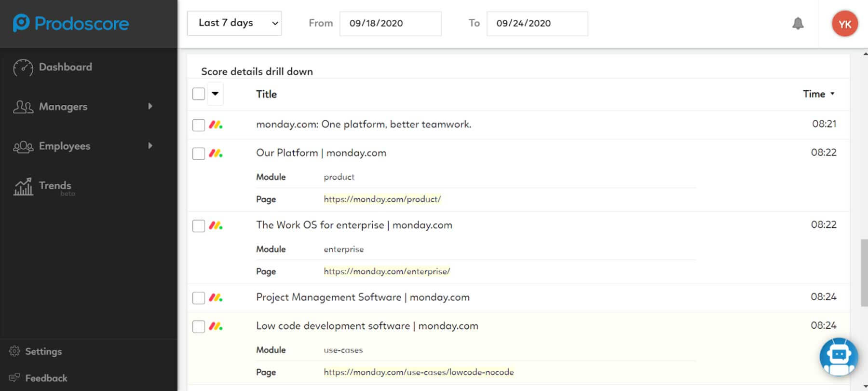Click the Prodoscore logo
Image resolution: width=868 pixels, height=391 pixels.
[x=71, y=23]
